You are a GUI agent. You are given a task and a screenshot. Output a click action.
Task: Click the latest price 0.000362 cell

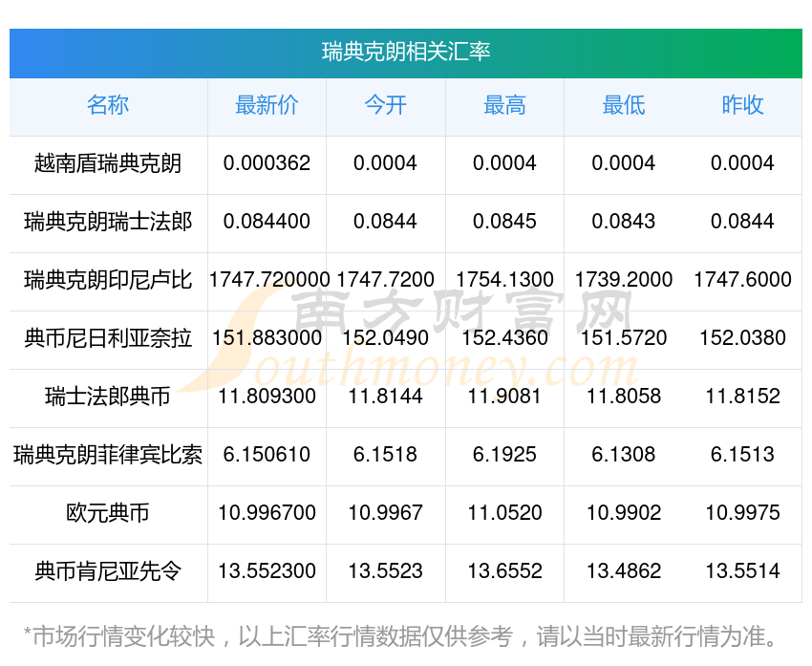(x=267, y=163)
